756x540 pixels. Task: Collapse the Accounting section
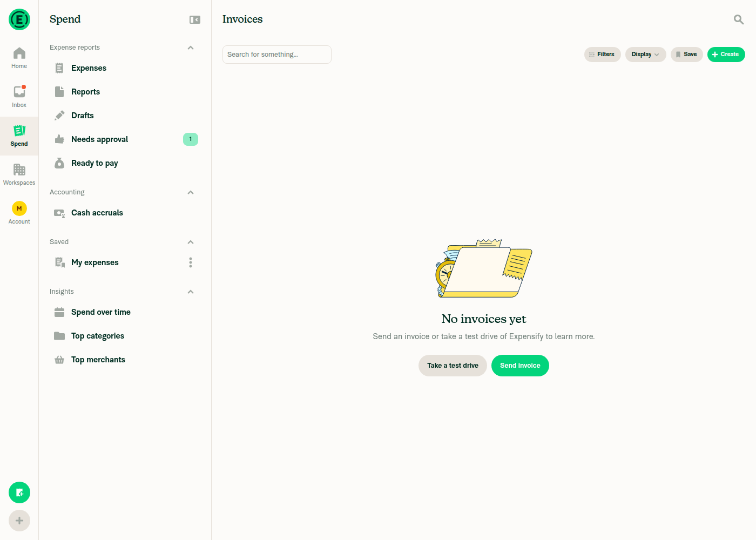191,192
